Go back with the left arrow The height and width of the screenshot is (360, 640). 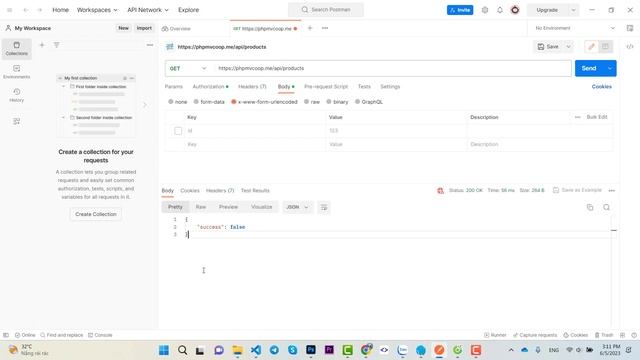[25, 10]
